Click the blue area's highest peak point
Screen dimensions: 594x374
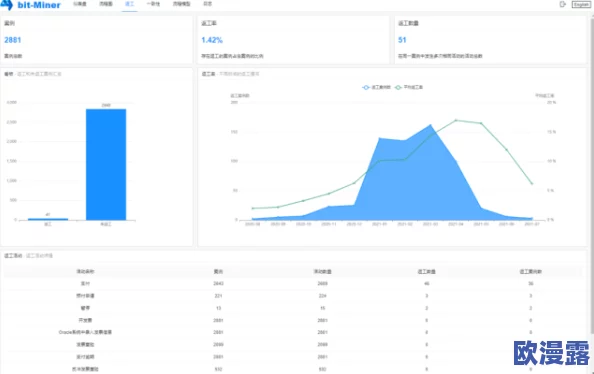(x=430, y=125)
